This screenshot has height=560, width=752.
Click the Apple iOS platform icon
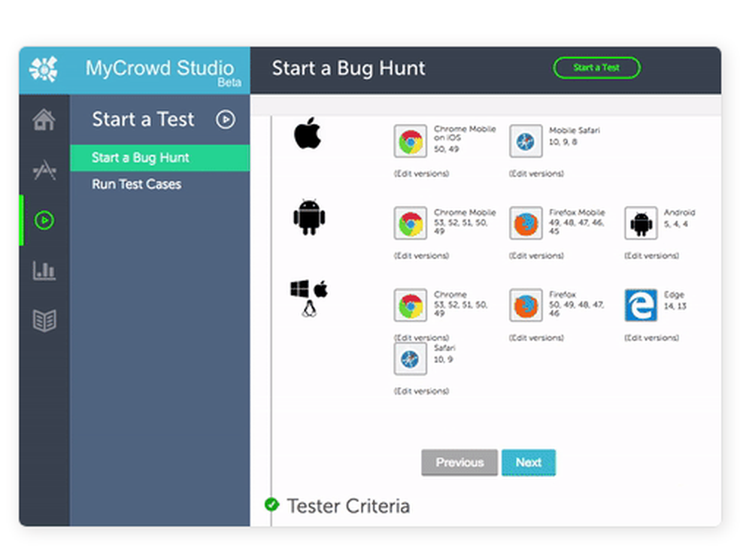click(308, 133)
